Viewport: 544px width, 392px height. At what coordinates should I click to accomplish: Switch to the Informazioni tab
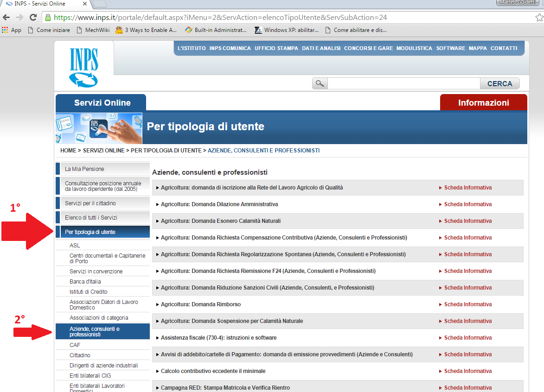click(x=483, y=103)
